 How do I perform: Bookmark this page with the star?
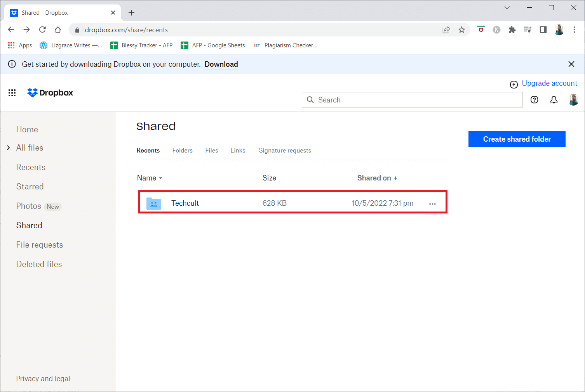(x=461, y=30)
